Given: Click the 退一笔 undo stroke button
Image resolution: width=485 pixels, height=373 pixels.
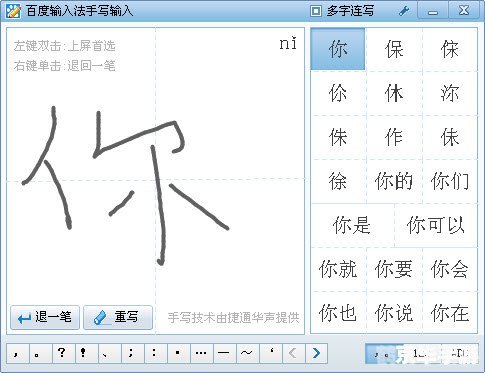Looking at the screenshot, I should click(45, 317).
